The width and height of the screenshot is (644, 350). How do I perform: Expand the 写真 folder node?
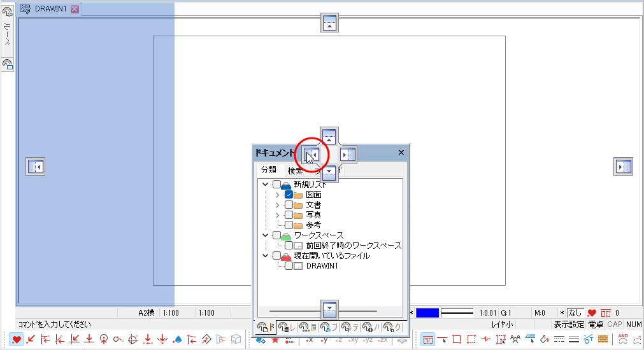pos(277,215)
